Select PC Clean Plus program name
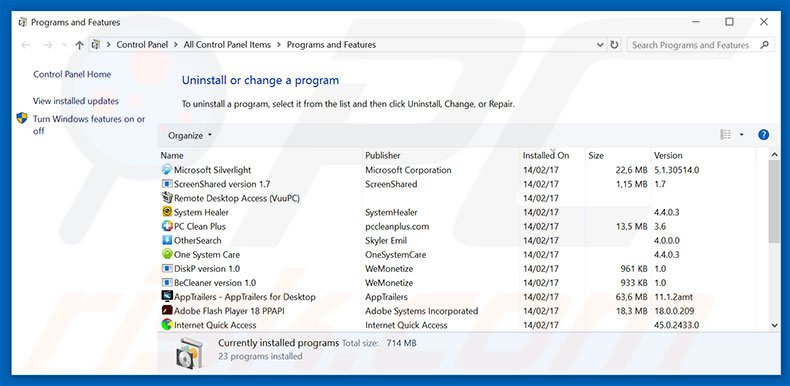The image size is (790, 386). point(200,226)
